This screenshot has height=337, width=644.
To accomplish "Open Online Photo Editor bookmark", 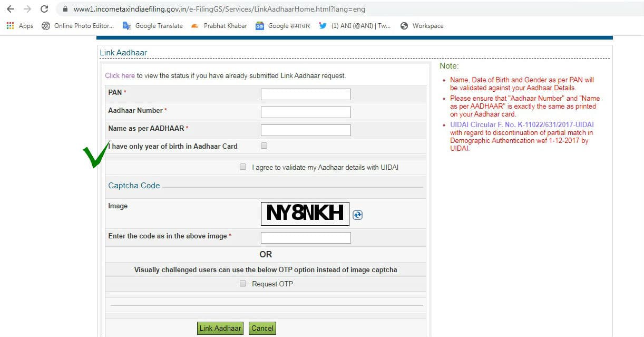I will [x=77, y=26].
